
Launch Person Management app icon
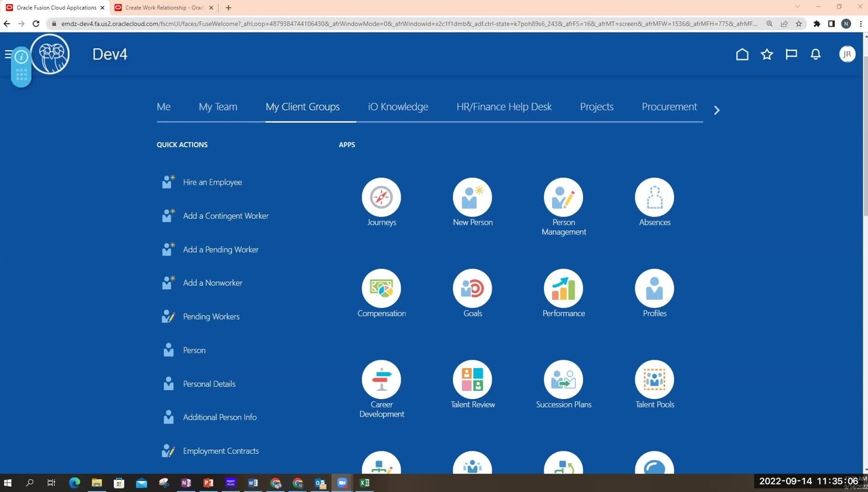click(x=564, y=197)
